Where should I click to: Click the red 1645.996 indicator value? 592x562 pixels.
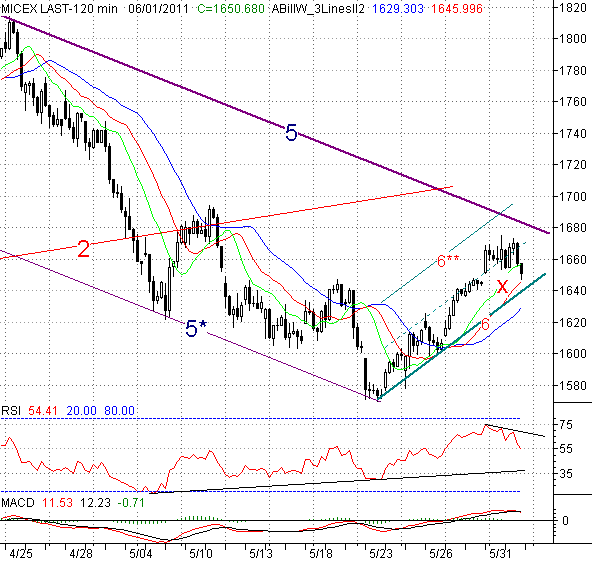(457, 8)
